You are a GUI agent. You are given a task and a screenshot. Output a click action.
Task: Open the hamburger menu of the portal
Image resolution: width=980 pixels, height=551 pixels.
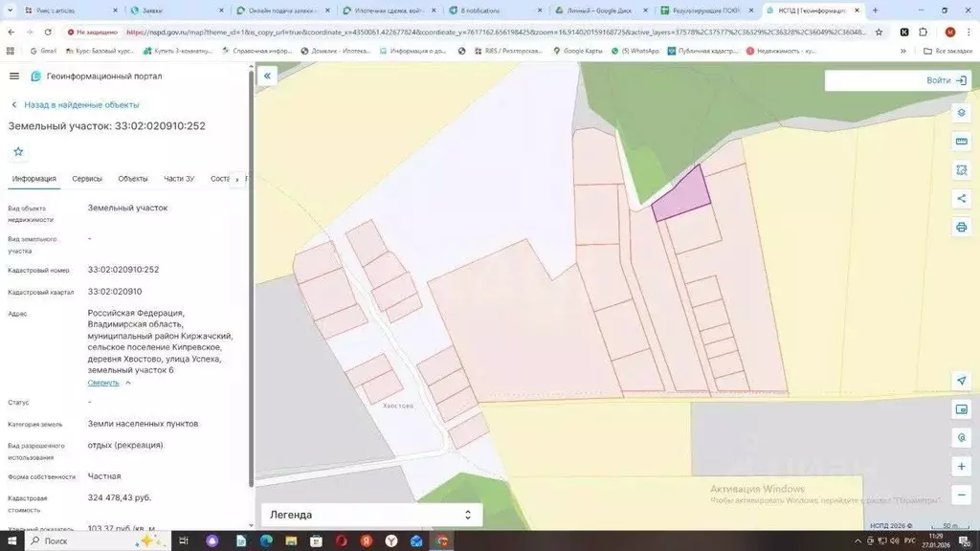(x=13, y=76)
